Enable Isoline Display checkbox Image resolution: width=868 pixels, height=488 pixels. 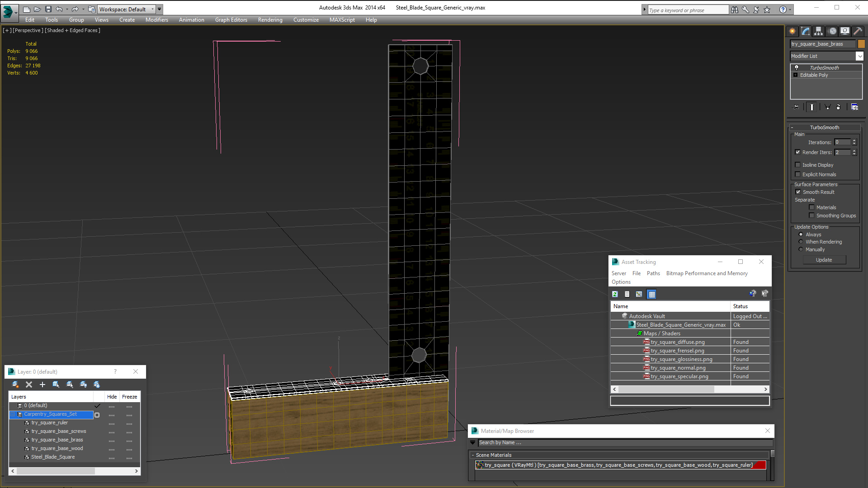point(798,165)
